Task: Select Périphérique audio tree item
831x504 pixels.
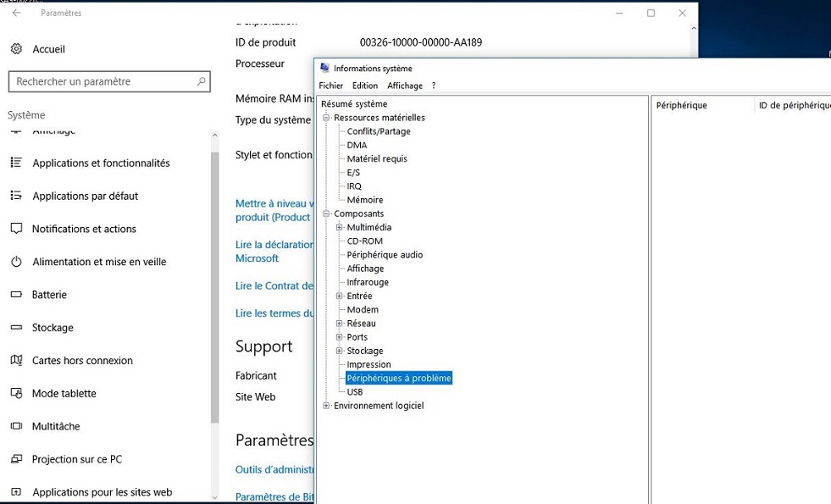Action: [x=385, y=255]
